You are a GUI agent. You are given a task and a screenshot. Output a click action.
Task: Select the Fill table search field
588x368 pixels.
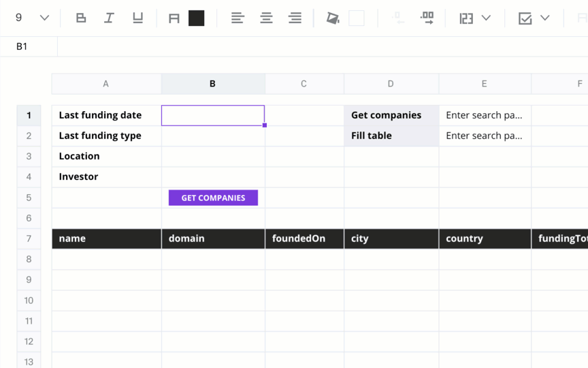point(485,136)
